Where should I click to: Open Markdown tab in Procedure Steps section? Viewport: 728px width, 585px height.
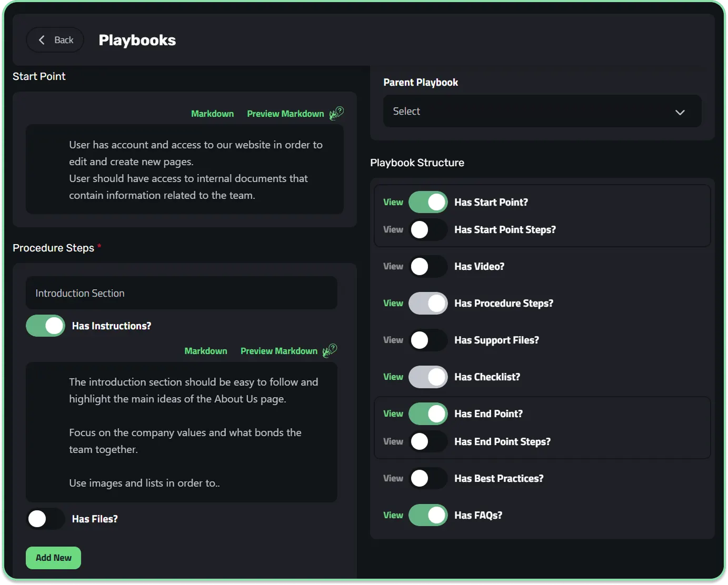click(x=206, y=351)
